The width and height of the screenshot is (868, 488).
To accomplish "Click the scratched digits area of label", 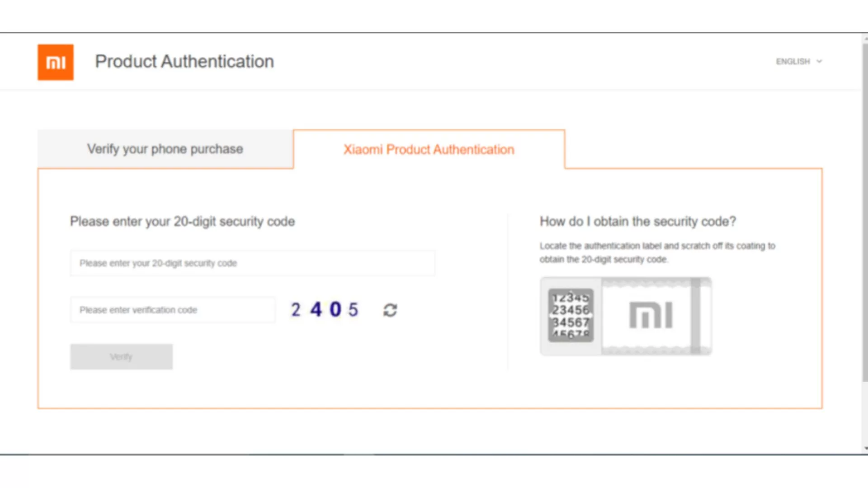I will click(571, 315).
